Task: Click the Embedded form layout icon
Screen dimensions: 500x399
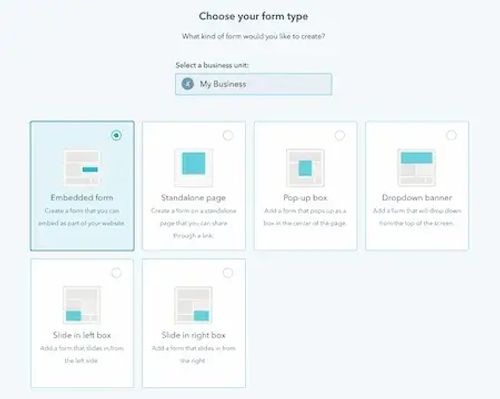Action: click(x=82, y=168)
